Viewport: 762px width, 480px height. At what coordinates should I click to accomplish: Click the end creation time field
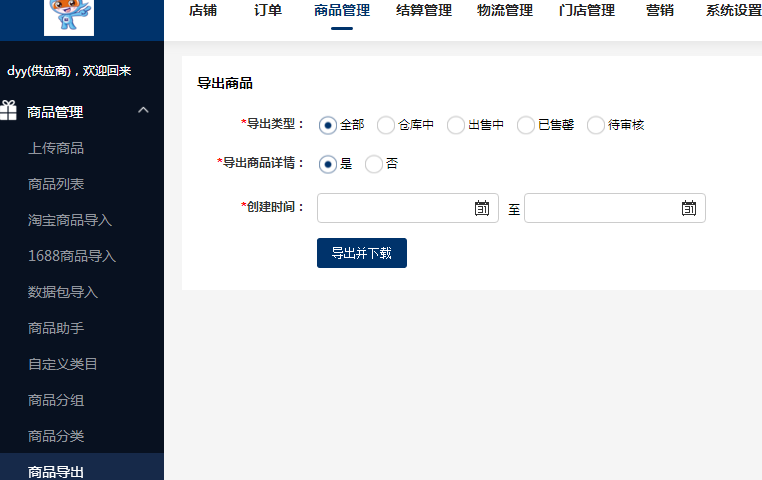[x=601, y=208]
